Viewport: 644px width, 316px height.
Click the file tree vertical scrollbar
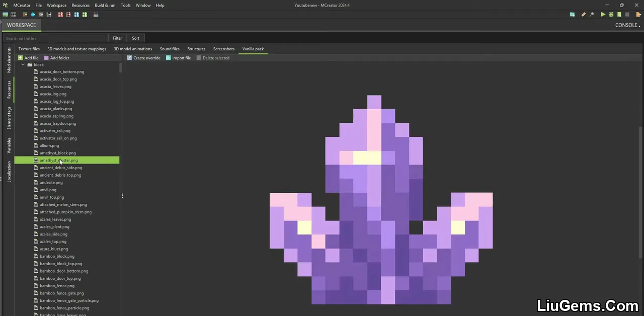pos(120,67)
